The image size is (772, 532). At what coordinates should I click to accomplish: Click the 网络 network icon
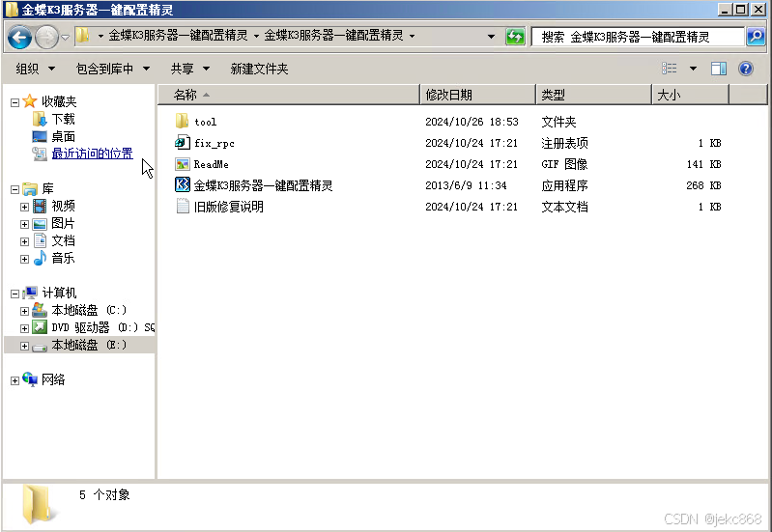30,379
